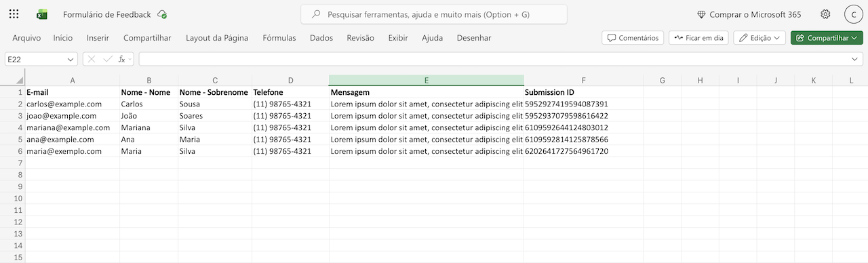This screenshot has width=868, height=263.
Task: Select column D header
Action: (x=290, y=81)
